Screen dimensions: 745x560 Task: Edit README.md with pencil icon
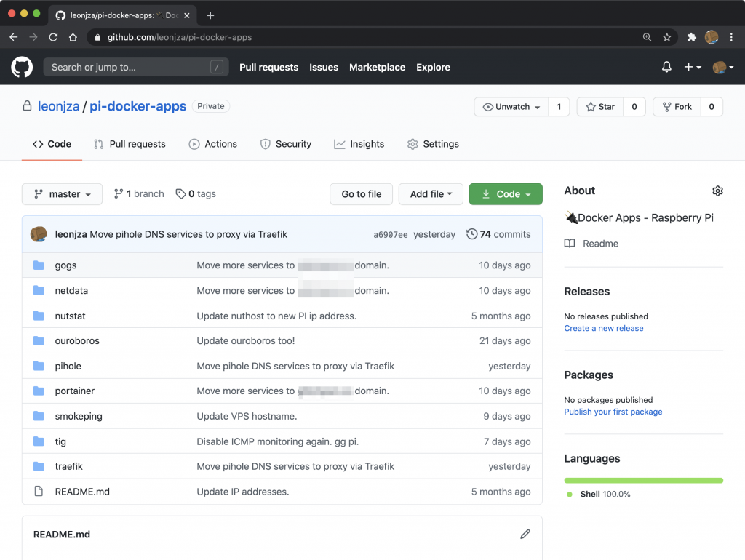pos(525,534)
